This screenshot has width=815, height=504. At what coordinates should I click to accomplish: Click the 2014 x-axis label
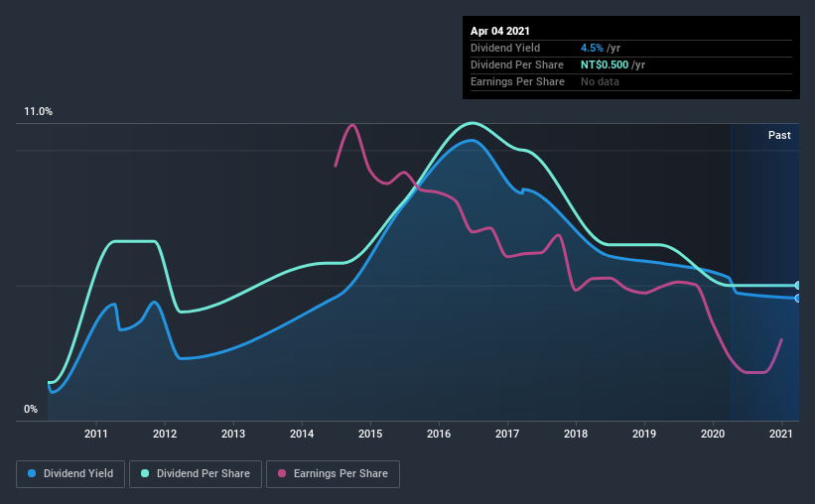click(302, 434)
